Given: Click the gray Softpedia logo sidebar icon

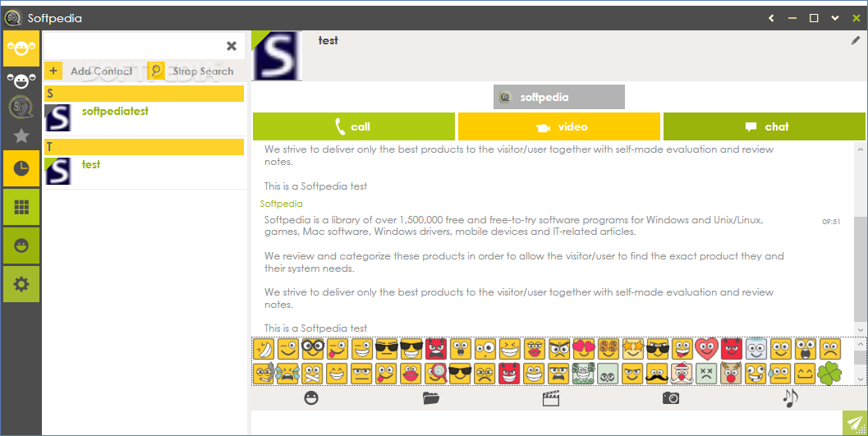Looking at the screenshot, I should pyautogui.click(x=21, y=107).
